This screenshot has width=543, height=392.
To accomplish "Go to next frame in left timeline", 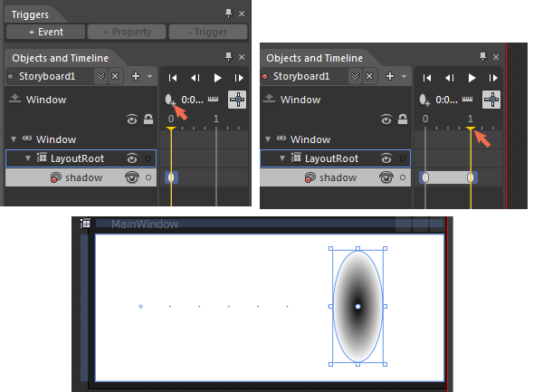I will [x=239, y=78].
